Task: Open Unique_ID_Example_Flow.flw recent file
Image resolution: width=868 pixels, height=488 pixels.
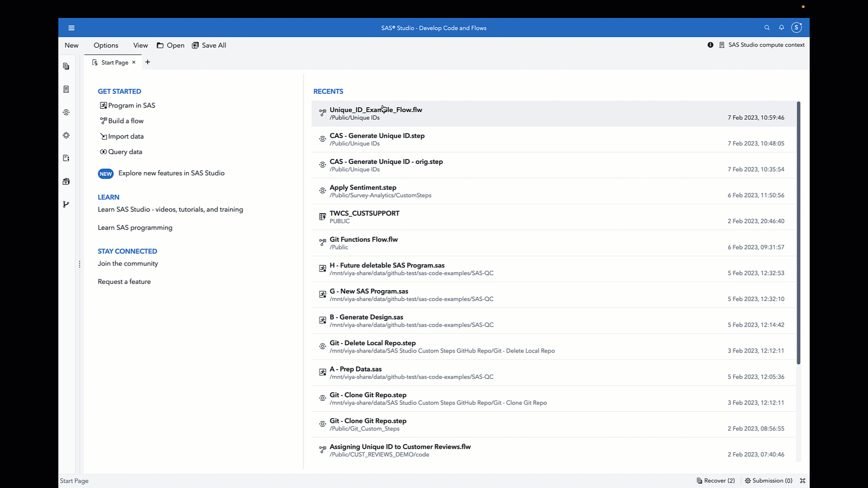Action: click(553, 113)
